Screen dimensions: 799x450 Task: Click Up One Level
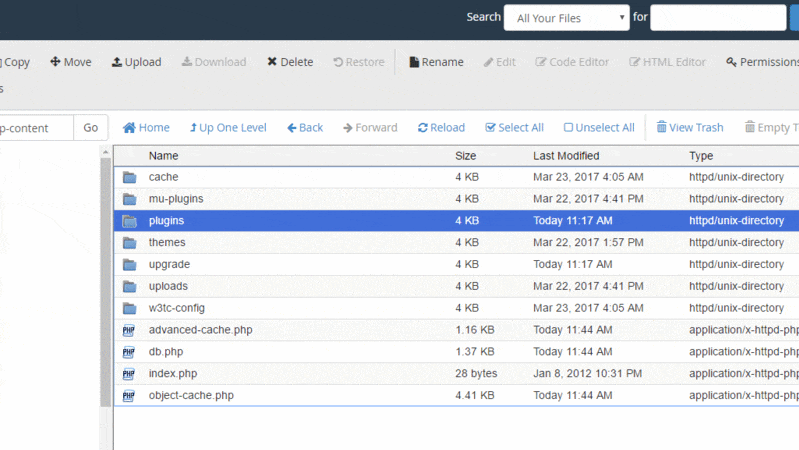pyautogui.click(x=228, y=127)
